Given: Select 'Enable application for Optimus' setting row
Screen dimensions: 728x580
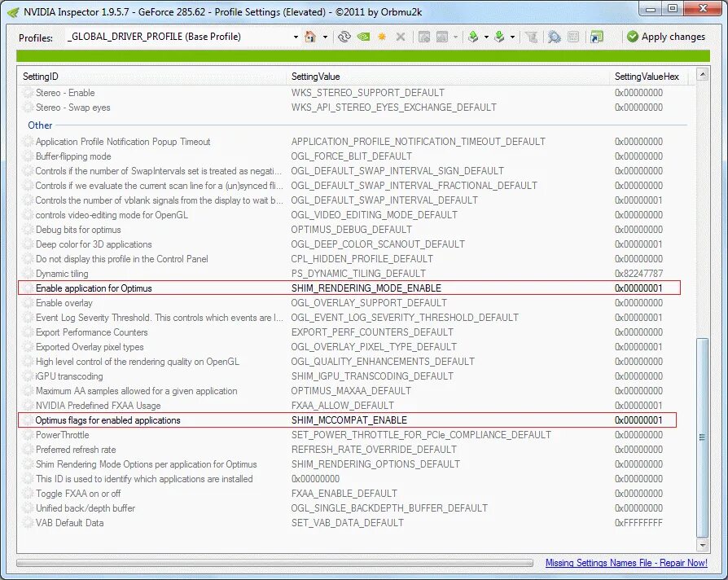Looking at the screenshot, I should [x=349, y=288].
